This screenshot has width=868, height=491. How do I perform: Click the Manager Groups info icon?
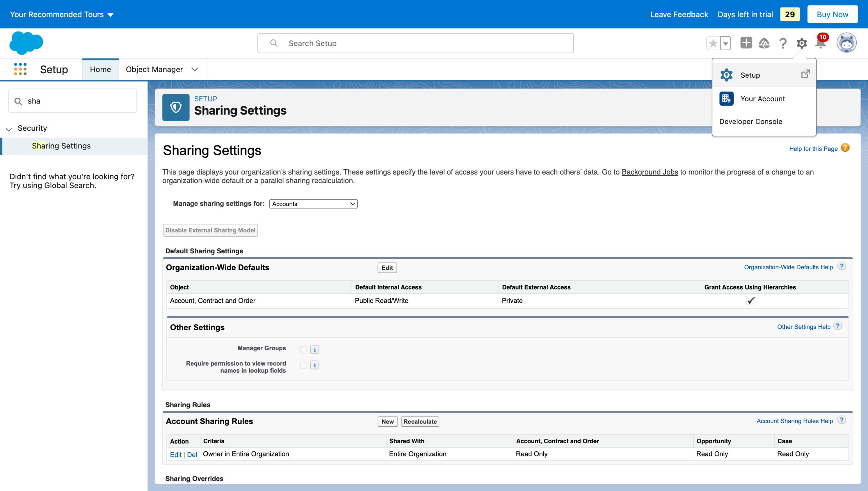point(315,350)
